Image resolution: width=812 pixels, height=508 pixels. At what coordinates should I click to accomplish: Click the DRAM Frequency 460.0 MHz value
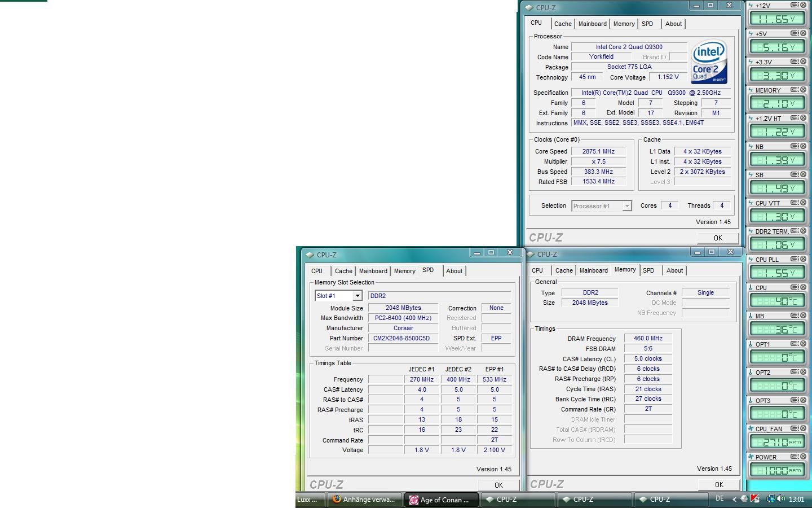(648, 338)
